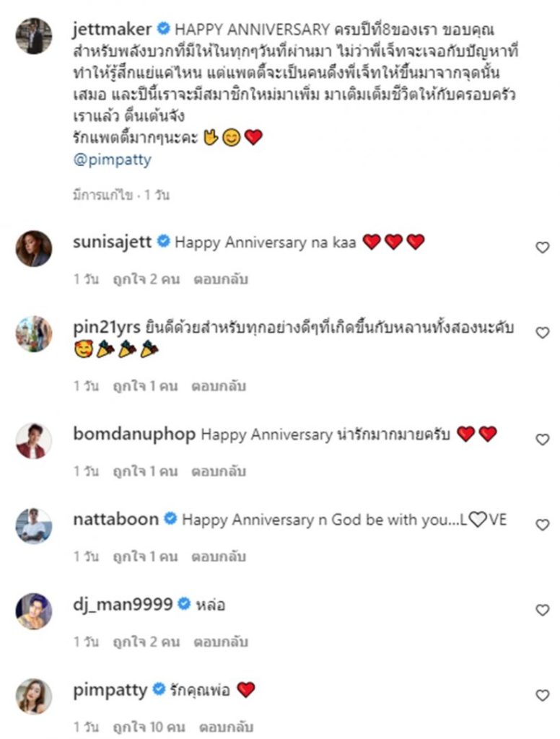The image size is (560, 739).
Task: Click ตอบกลับ under pin21yrs's comment
Action: (x=219, y=386)
